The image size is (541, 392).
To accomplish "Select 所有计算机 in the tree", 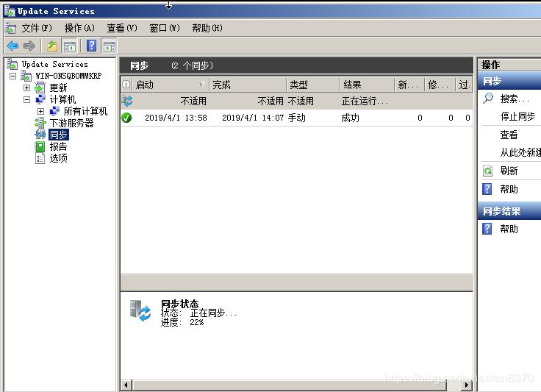I will (85, 111).
